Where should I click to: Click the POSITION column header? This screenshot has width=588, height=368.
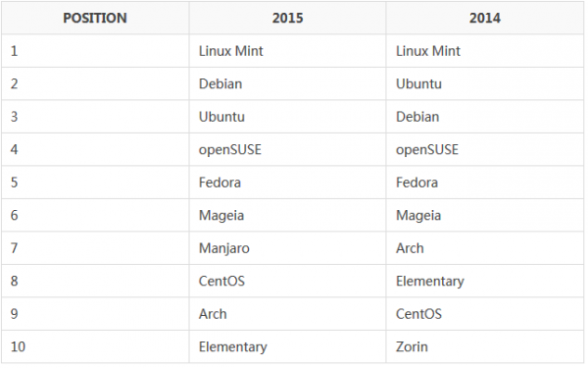coord(95,18)
